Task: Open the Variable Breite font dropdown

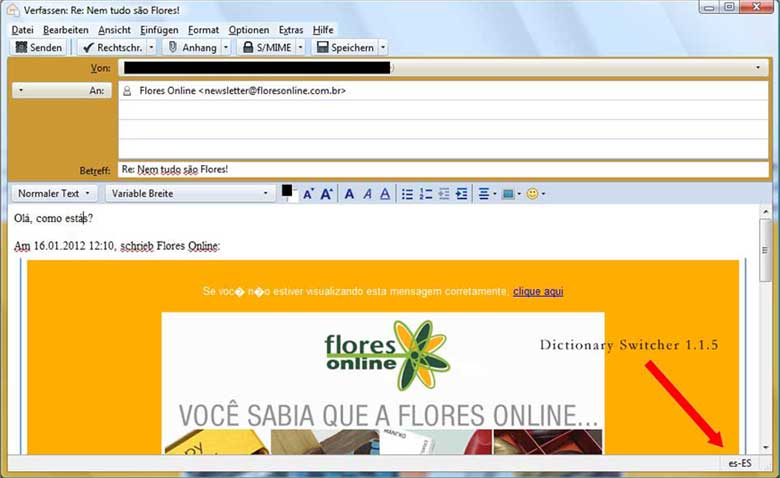Action: tap(190, 193)
